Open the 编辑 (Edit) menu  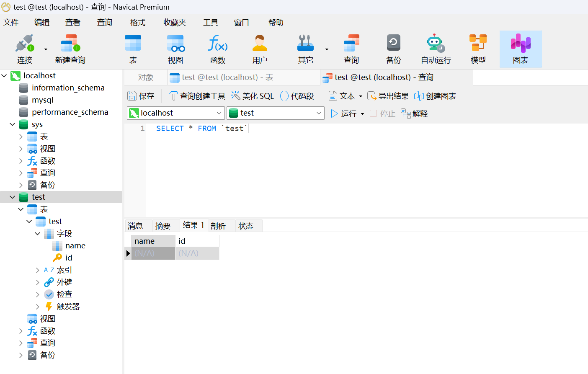[42, 22]
